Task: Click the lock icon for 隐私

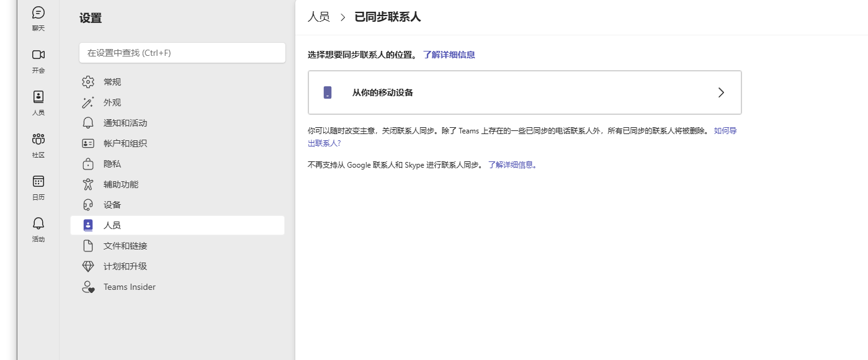Action: click(88, 164)
